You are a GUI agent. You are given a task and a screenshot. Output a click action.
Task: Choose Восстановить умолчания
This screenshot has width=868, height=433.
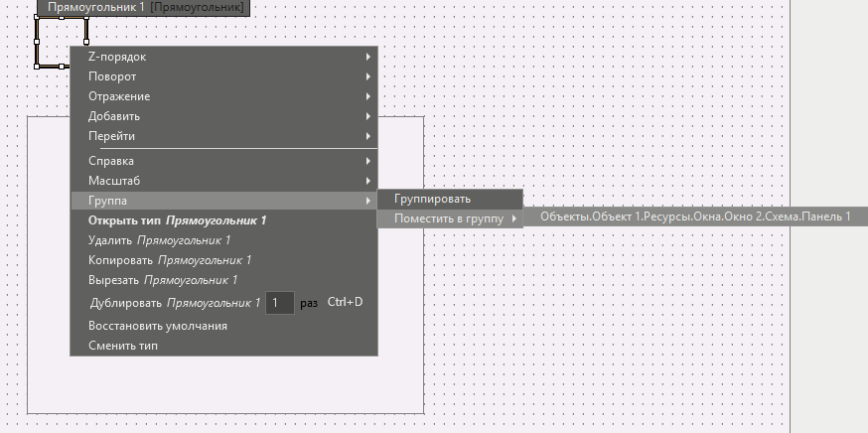[x=157, y=326]
